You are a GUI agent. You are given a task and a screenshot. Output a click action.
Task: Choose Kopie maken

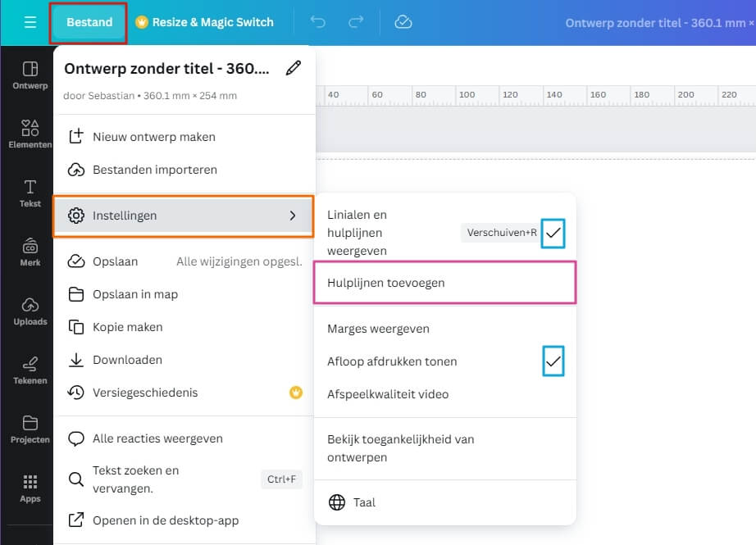point(184,327)
